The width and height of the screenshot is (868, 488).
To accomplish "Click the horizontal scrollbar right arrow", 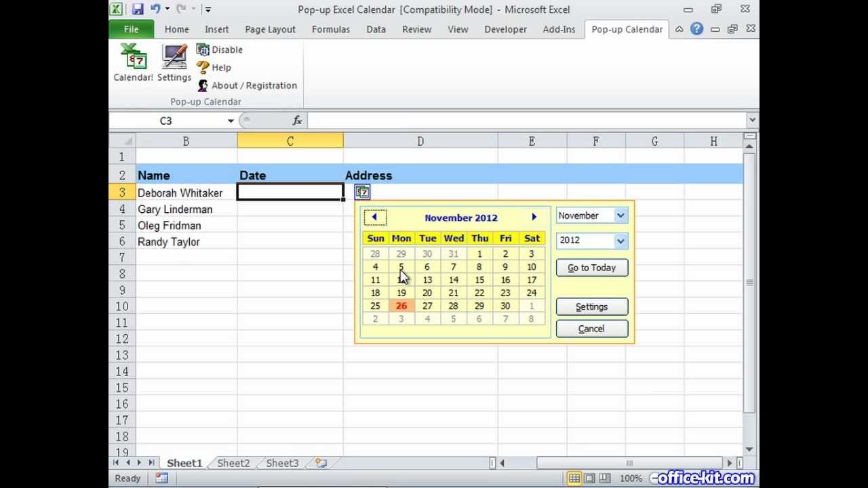I will point(730,464).
